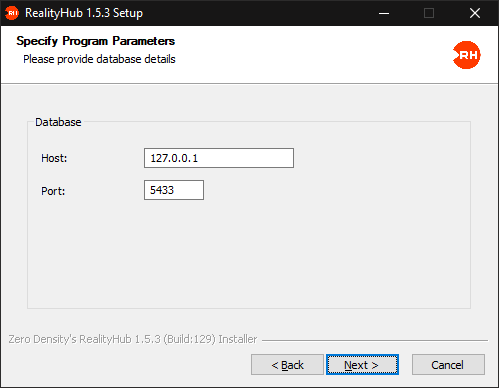Close the RealityHub 1.5.3 Setup window

tap(475, 13)
